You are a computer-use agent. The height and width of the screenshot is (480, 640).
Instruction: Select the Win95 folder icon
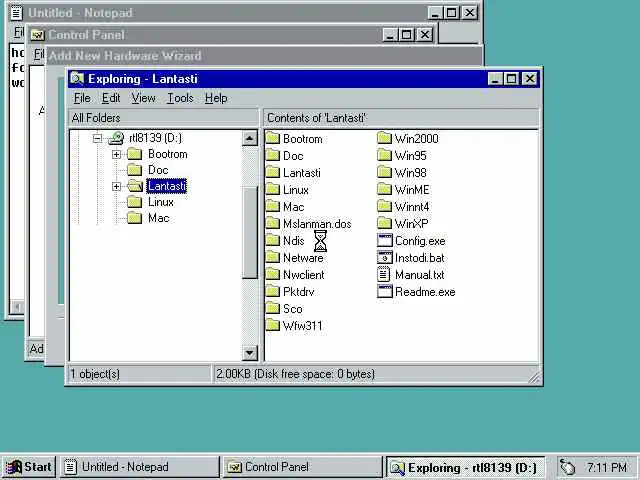pyautogui.click(x=384, y=156)
